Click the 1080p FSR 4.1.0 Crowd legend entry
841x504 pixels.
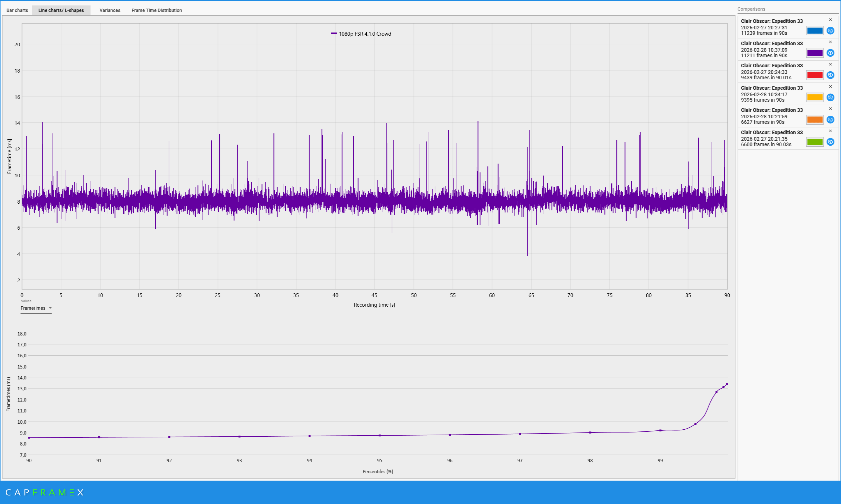(x=361, y=34)
